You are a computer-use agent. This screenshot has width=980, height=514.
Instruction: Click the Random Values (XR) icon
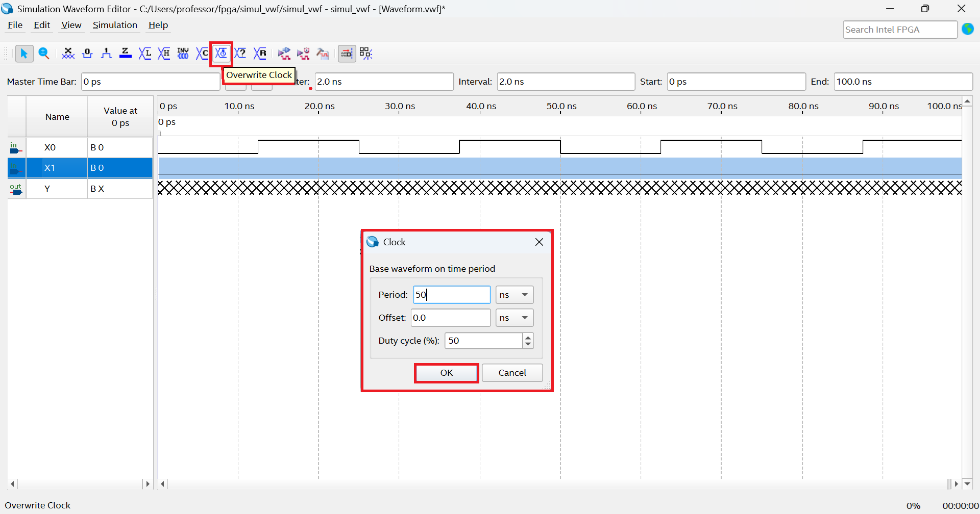click(260, 54)
